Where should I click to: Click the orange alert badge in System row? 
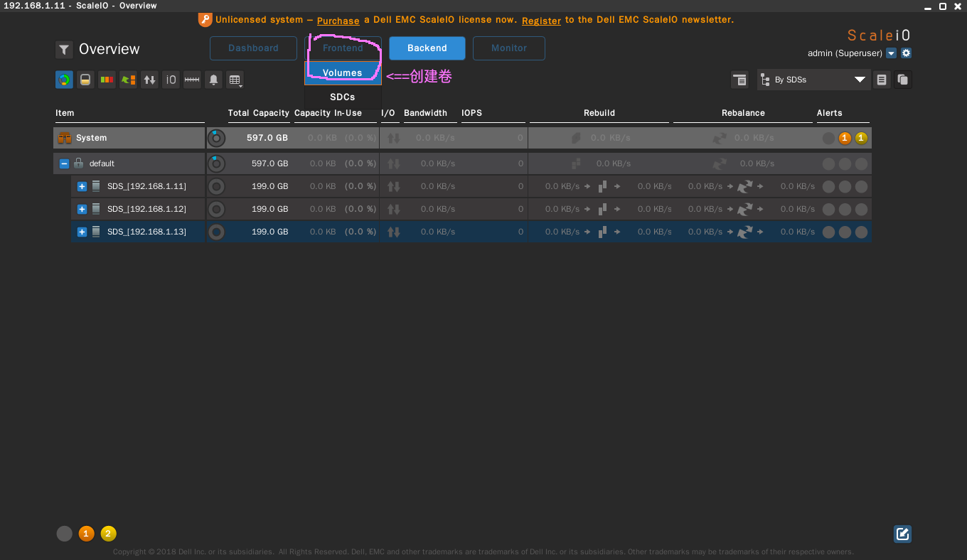pos(845,138)
